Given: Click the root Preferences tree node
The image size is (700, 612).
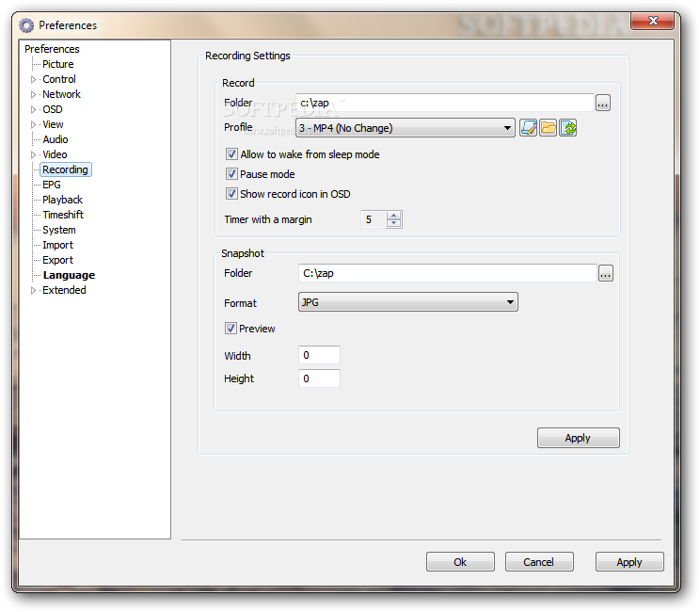Looking at the screenshot, I should coord(53,49).
